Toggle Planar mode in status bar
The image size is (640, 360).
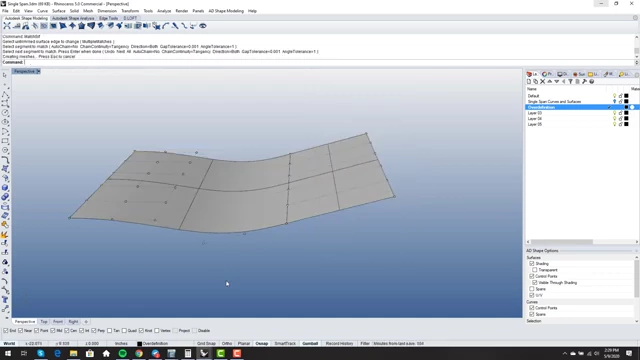coord(244,344)
